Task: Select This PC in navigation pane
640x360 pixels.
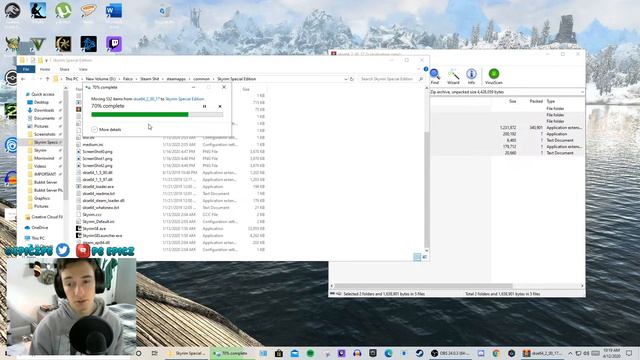Action: [x=38, y=238]
